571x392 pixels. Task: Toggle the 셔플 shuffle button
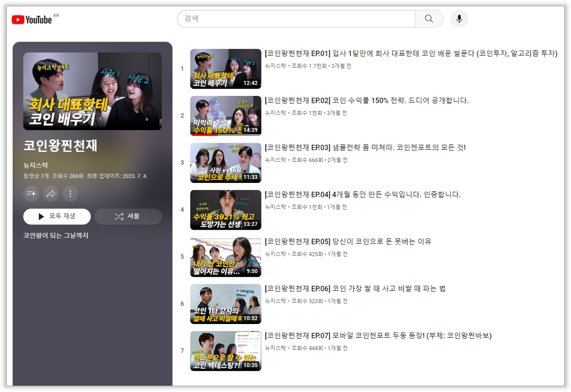pyautogui.click(x=127, y=217)
